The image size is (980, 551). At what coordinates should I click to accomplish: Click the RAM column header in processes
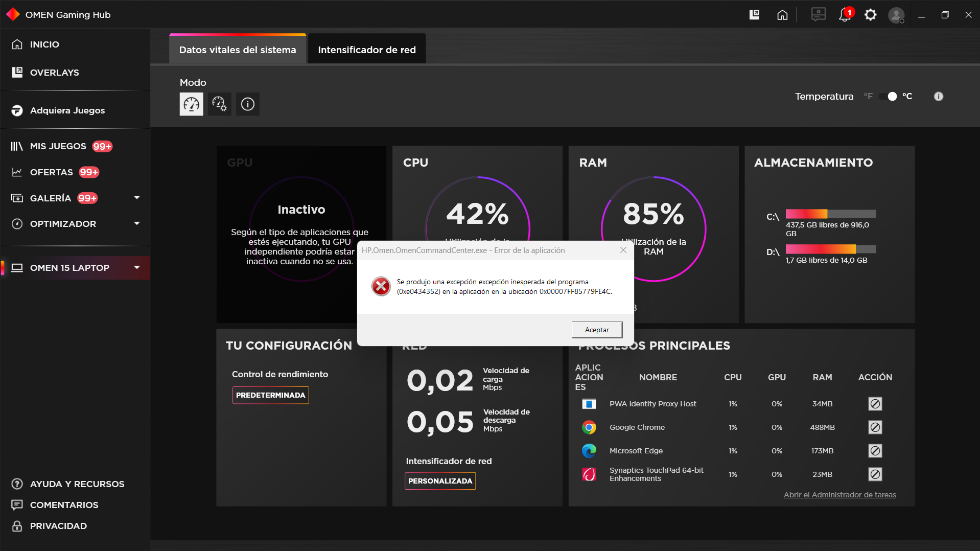pos(822,377)
